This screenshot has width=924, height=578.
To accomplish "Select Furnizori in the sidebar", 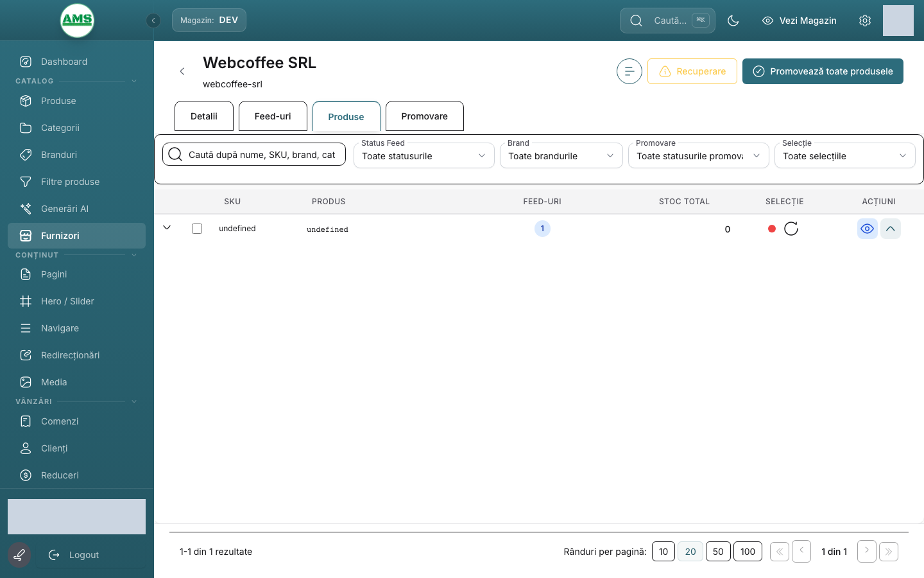I will point(76,236).
